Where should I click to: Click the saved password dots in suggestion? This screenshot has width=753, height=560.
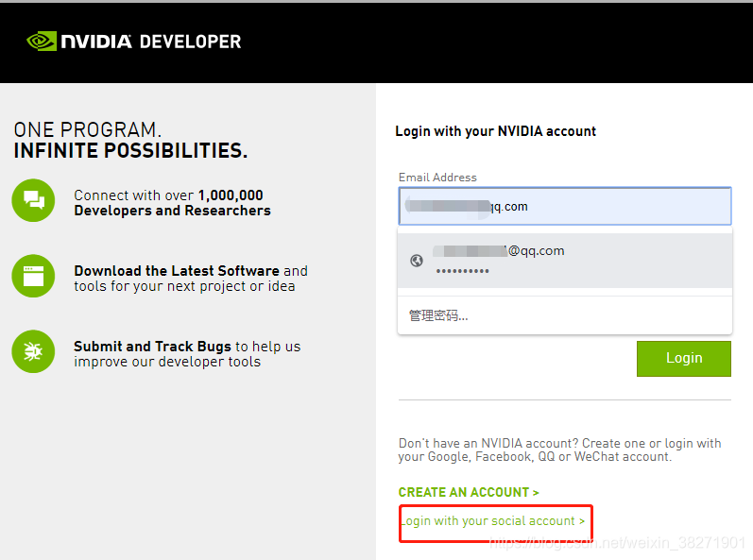tap(462, 272)
